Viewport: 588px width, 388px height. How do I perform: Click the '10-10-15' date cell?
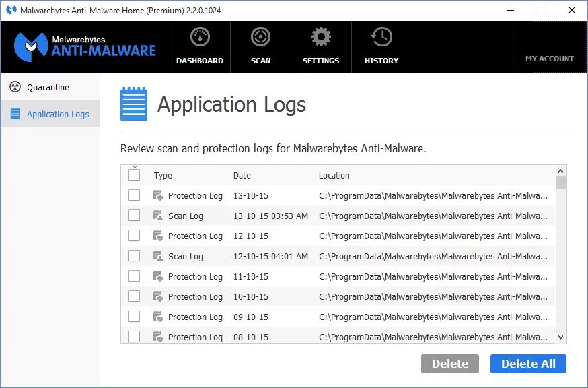pyautogui.click(x=251, y=297)
